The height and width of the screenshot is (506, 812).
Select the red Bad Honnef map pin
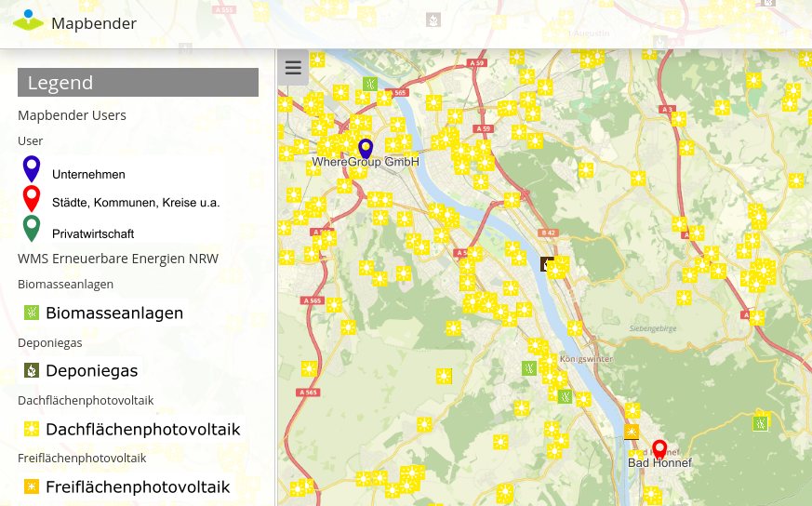pos(659,449)
